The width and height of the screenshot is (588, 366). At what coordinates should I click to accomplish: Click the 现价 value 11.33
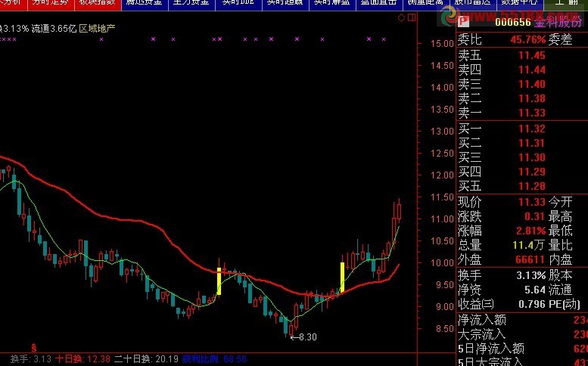(x=532, y=203)
